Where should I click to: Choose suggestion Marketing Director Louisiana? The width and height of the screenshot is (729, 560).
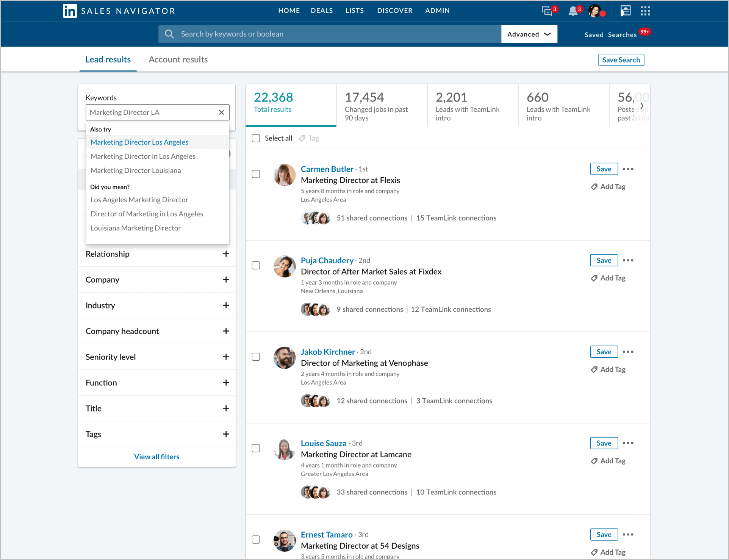click(x=136, y=171)
